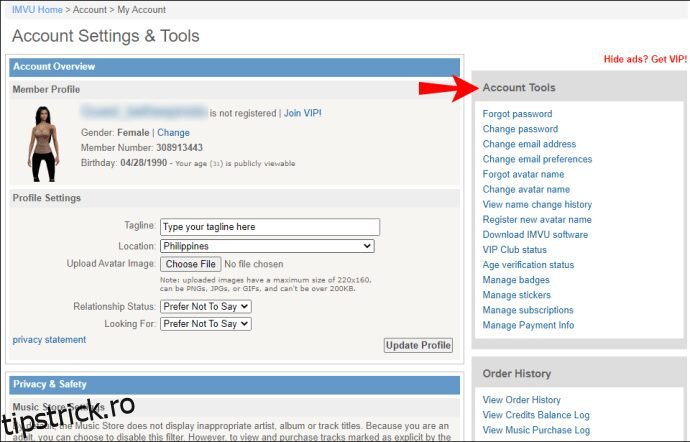The image size is (690, 442).
Task: Open Manage Payment Info link
Action: coord(528,325)
